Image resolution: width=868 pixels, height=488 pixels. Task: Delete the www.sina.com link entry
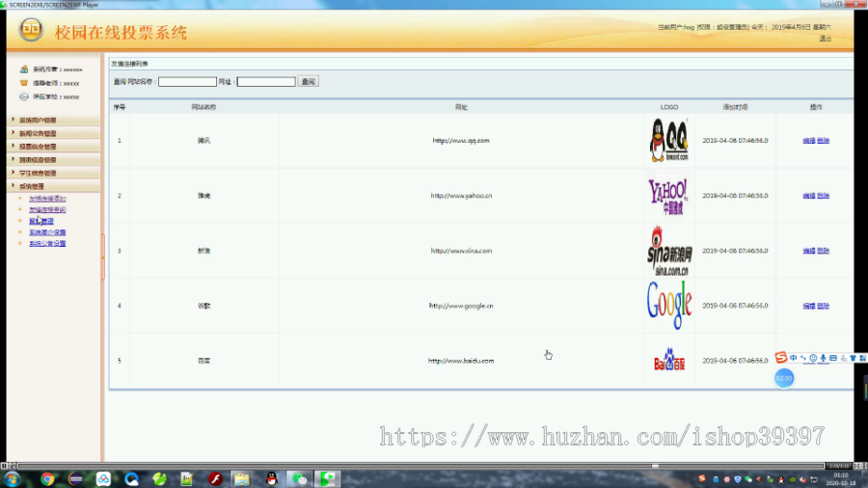click(x=824, y=251)
